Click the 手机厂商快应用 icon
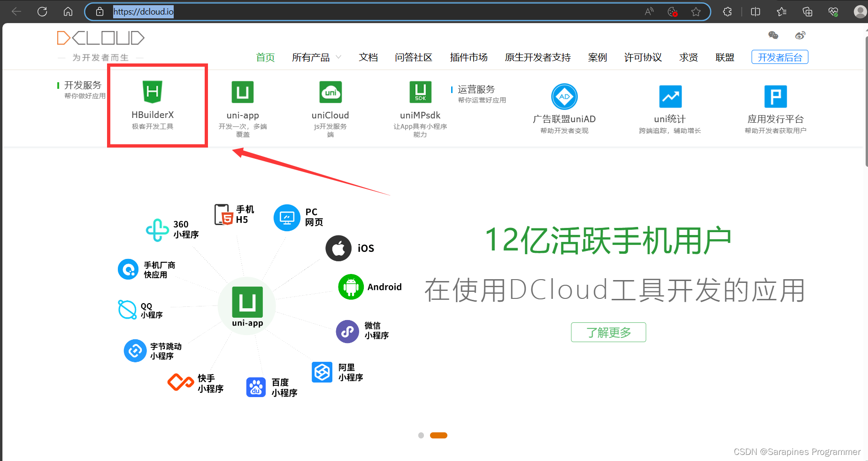The width and height of the screenshot is (868, 461). point(128,269)
